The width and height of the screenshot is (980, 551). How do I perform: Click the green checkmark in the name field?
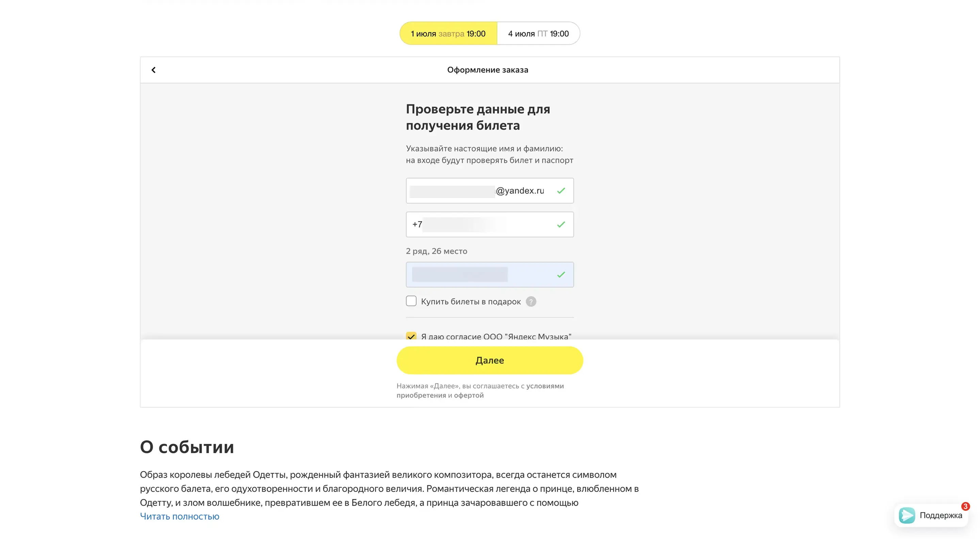tap(561, 274)
